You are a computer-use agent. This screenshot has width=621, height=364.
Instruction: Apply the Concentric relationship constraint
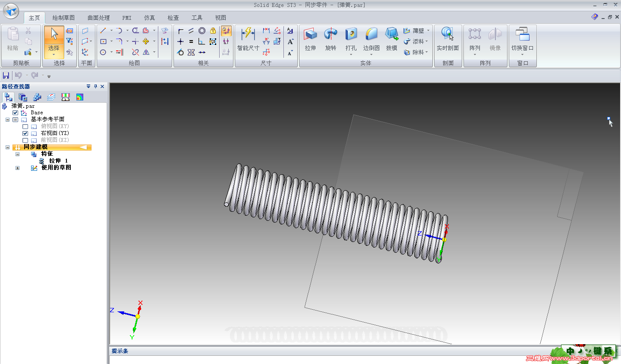tap(202, 31)
